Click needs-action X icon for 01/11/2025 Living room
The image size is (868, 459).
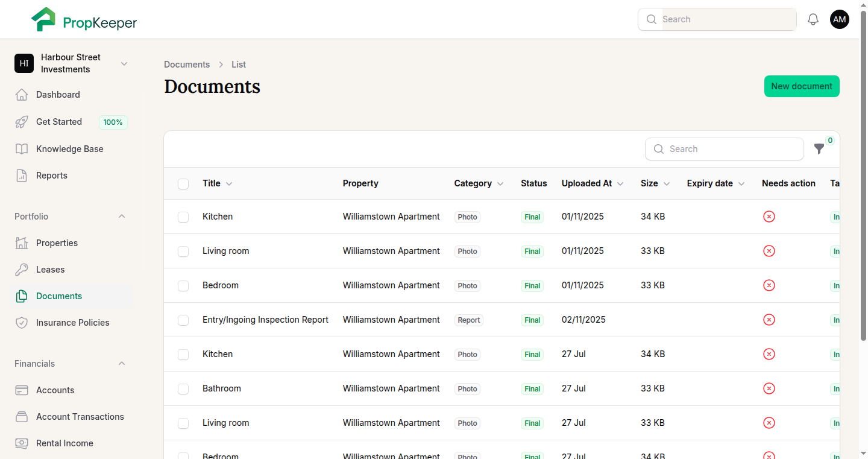[x=769, y=251]
